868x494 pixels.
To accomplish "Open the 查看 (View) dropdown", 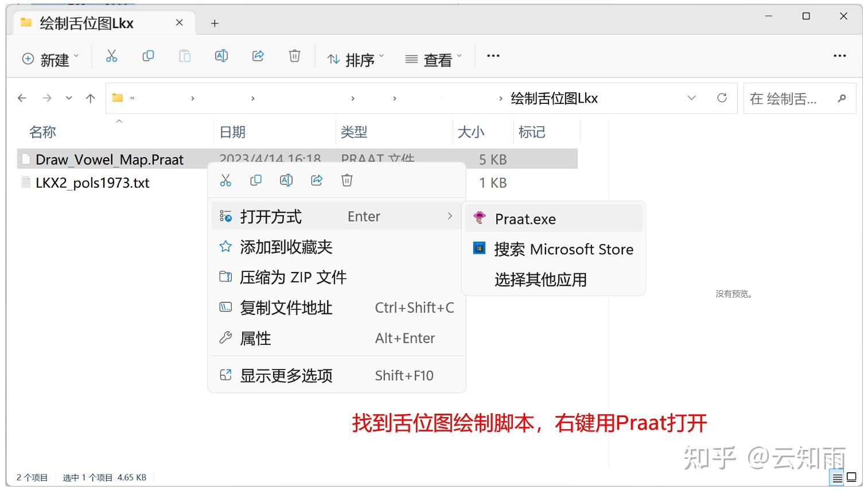I will pos(433,59).
